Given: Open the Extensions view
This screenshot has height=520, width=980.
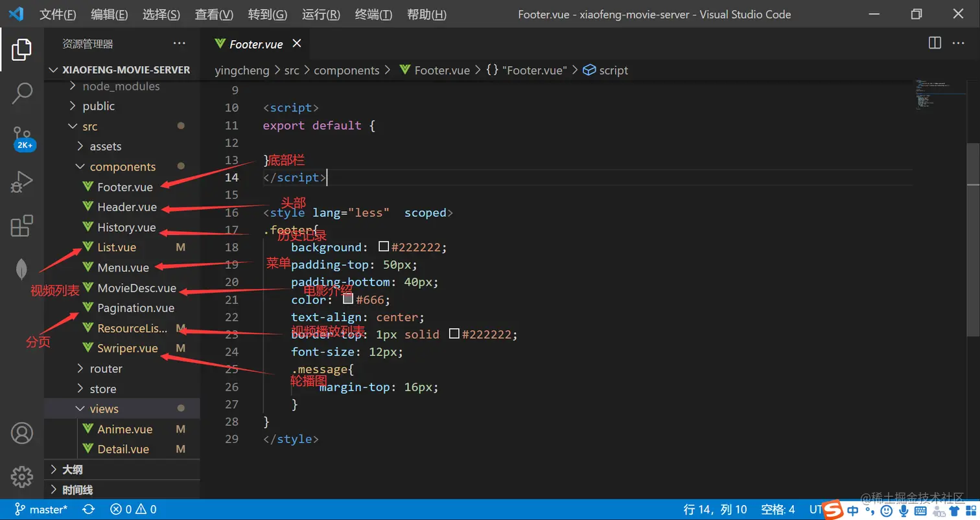Looking at the screenshot, I should click(x=22, y=226).
